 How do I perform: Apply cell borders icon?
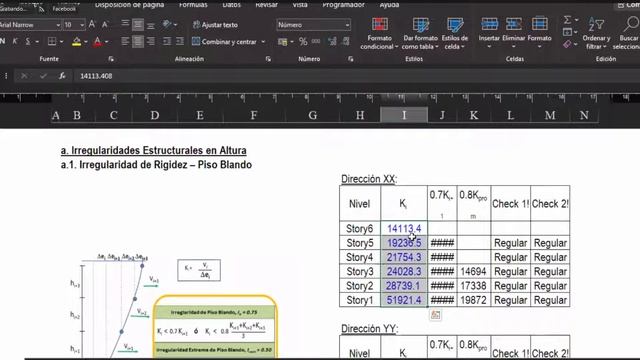pyautogui.click(x=52, y=41)
